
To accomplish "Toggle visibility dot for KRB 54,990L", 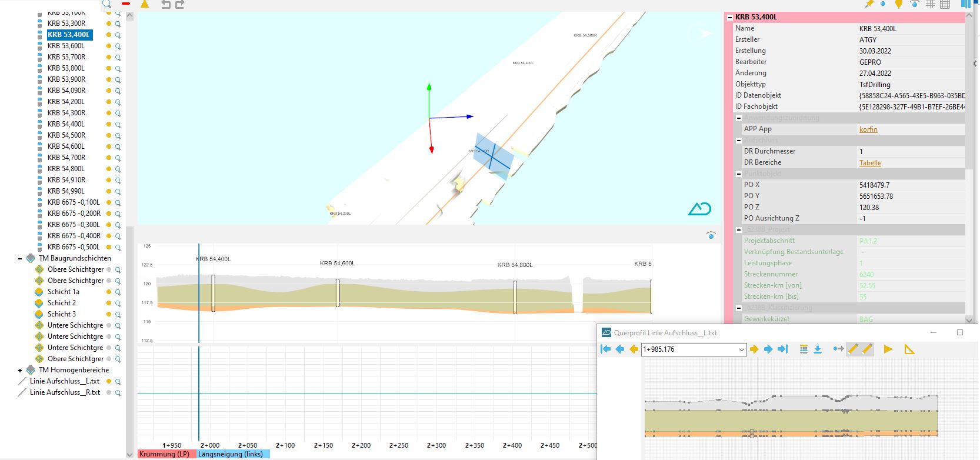I will coord(109,191).
